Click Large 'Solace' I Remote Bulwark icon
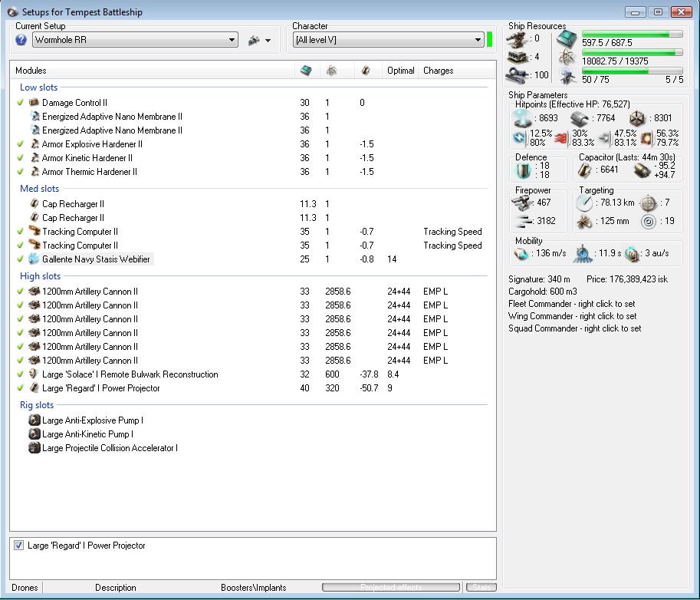 [x=34, y=374]
